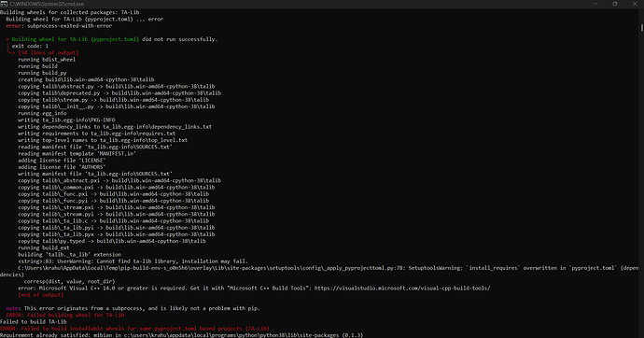Click the 'Failed to build TA-Lib' line
This screenshot has width=644, height=338.
(34, 322)
